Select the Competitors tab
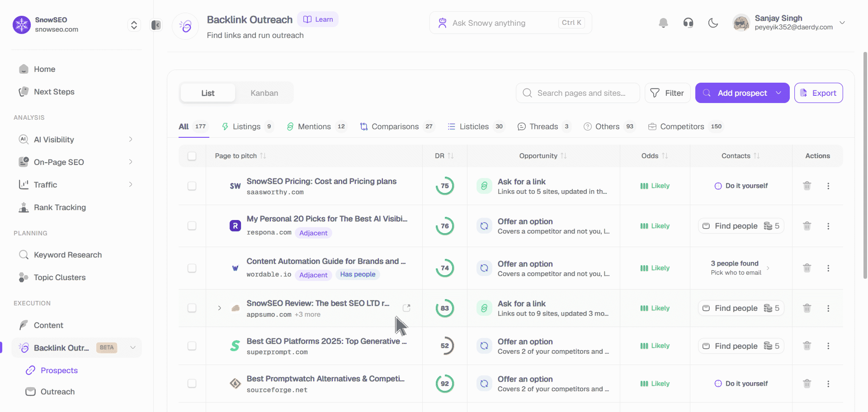The height and width of the screenshot is (412, 868). tap(685, 126)
